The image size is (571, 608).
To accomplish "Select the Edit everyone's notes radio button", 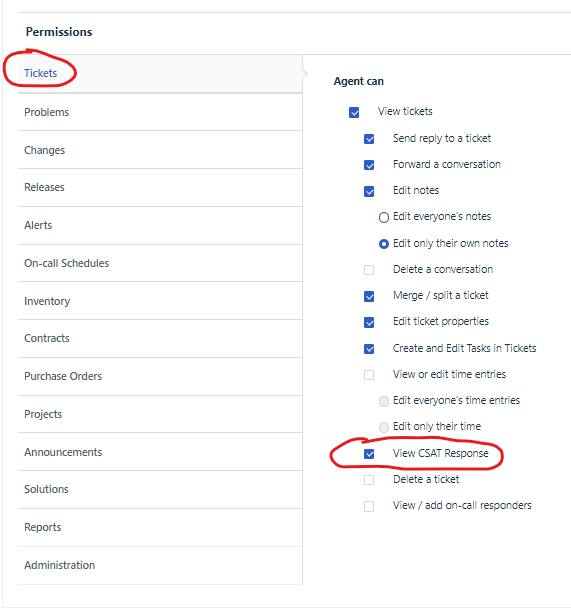I will 384,217.
